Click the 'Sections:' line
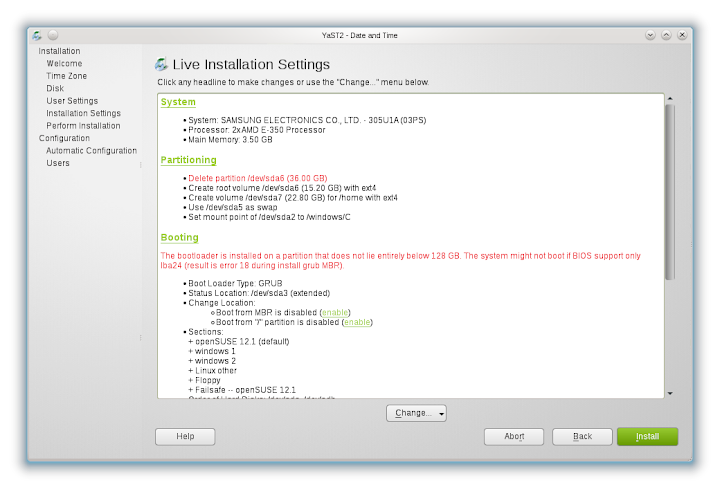Viewport: 720px width, 489px height. click(x=206, y=332)
